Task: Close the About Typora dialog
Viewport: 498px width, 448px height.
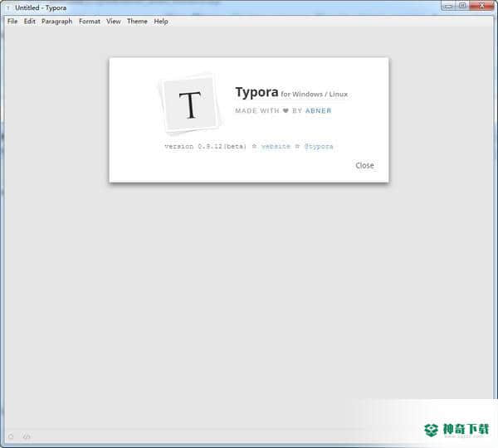Action: [364, 165]
